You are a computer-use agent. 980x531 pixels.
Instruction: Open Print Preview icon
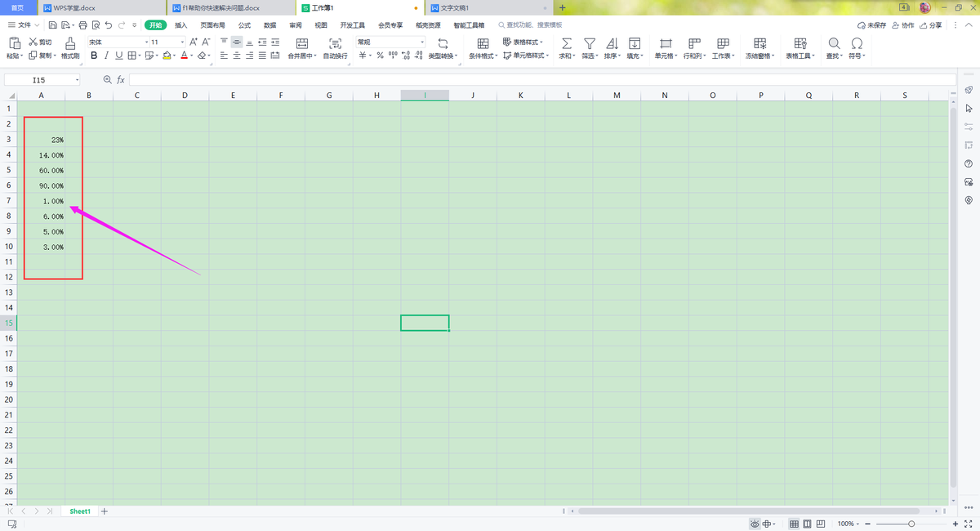click(x=96, y=26)
